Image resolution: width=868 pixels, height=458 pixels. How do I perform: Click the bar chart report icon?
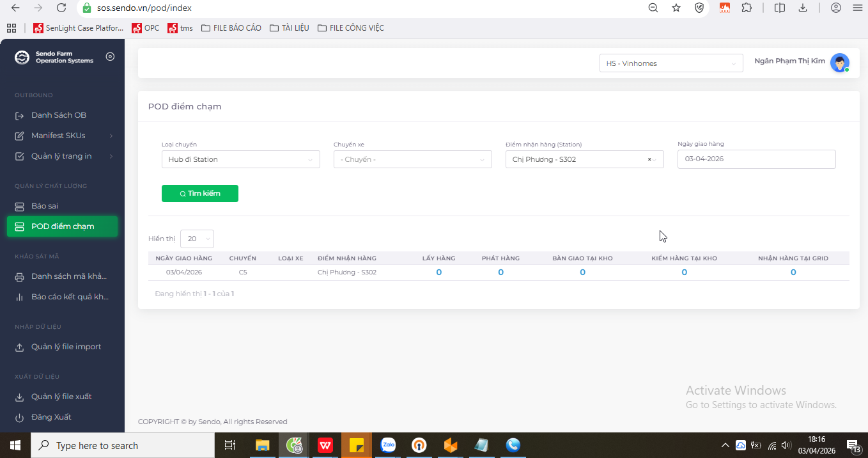coord(19,297)
